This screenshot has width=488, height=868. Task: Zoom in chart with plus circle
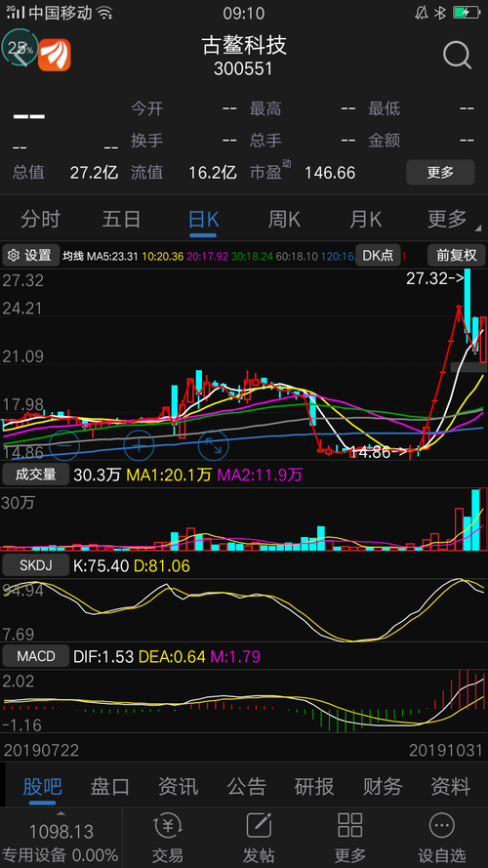(140, 445)
